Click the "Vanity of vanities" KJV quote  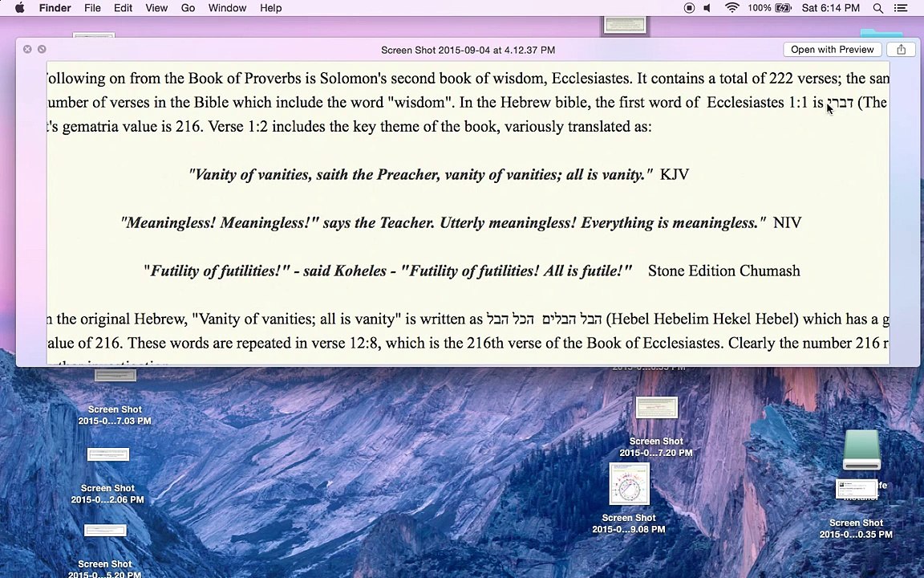[421, 174]
